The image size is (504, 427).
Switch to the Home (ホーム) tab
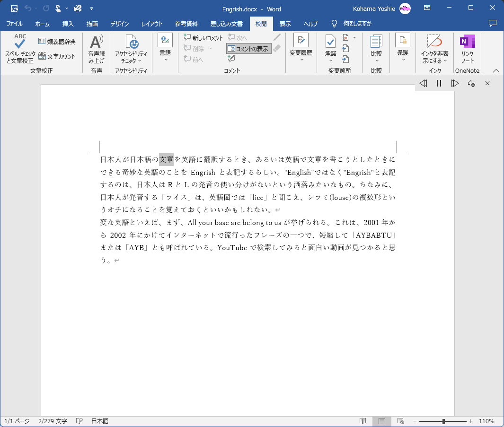43,24
